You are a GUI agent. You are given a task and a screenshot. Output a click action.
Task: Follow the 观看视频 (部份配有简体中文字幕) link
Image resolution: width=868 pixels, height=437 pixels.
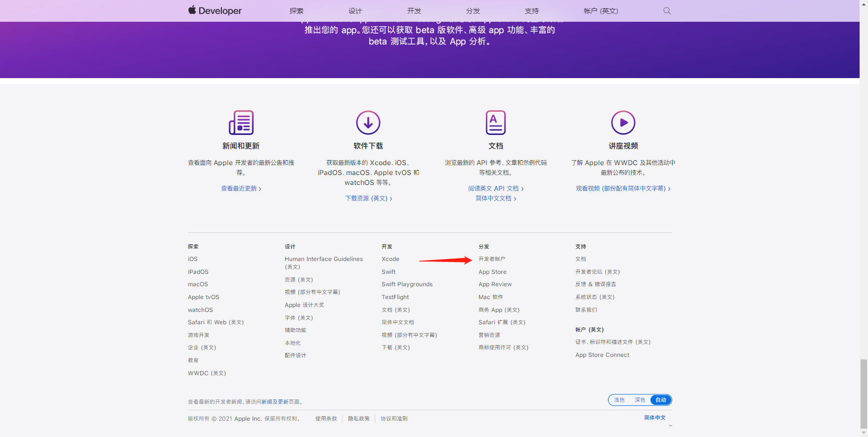click(623, 188)
